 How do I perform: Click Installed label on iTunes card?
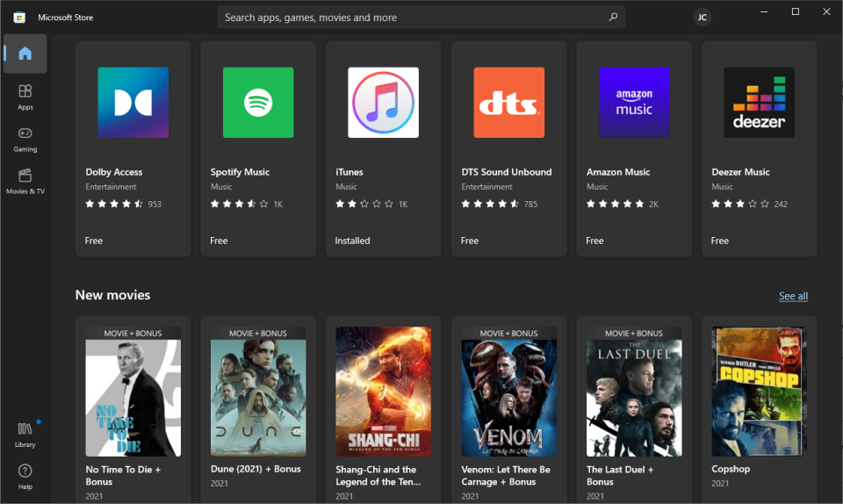[x=352, y=241]
